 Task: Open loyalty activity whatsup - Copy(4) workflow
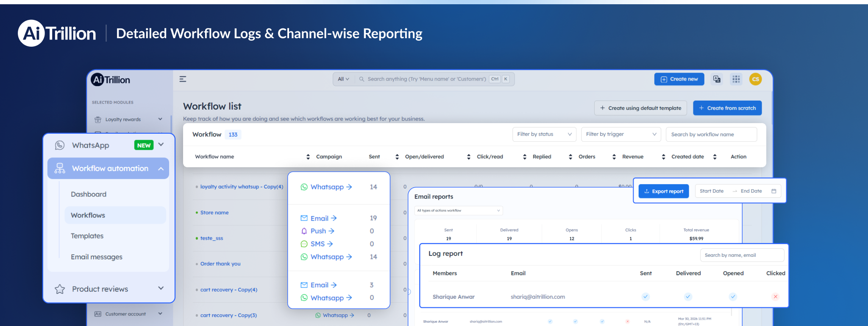coord(242,187)
